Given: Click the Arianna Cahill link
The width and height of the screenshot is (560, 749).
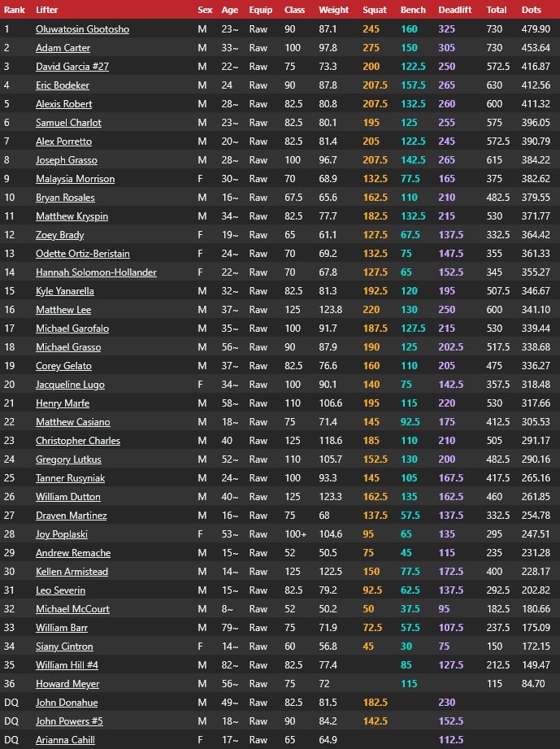Looking at the screenshot, I should (x=65, y=740).
